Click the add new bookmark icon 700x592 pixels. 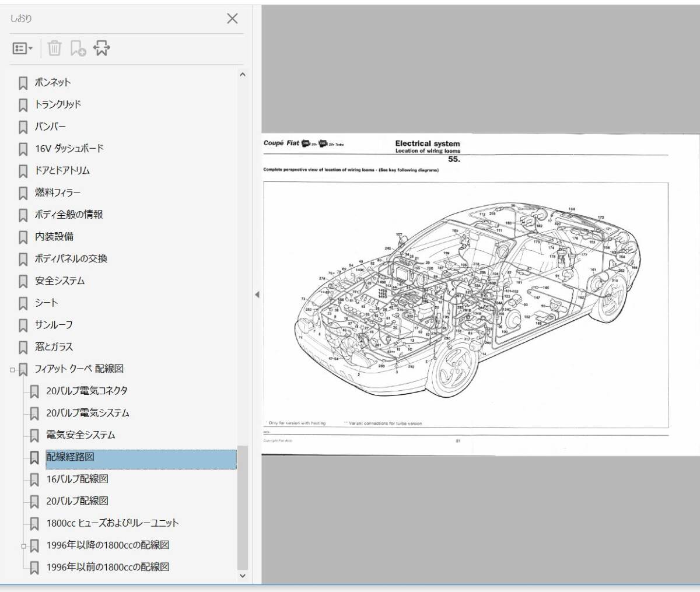point(78,48)
